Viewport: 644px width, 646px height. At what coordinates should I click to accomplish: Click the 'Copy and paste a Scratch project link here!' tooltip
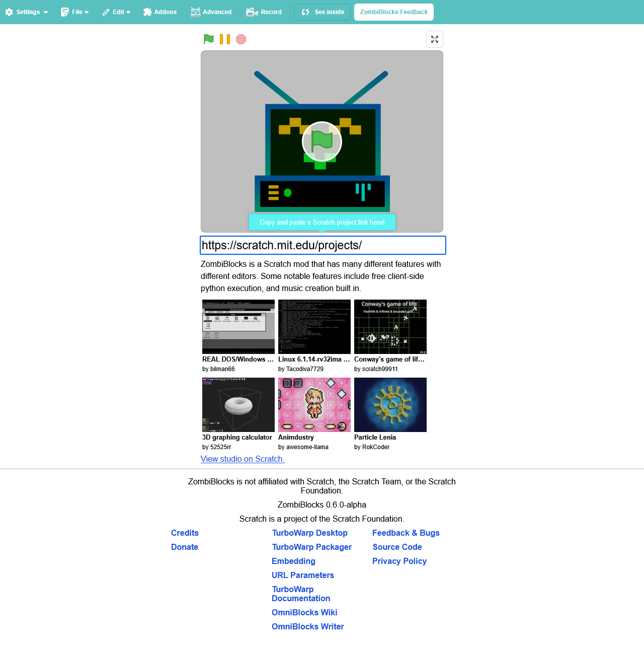tap(322, 222)
